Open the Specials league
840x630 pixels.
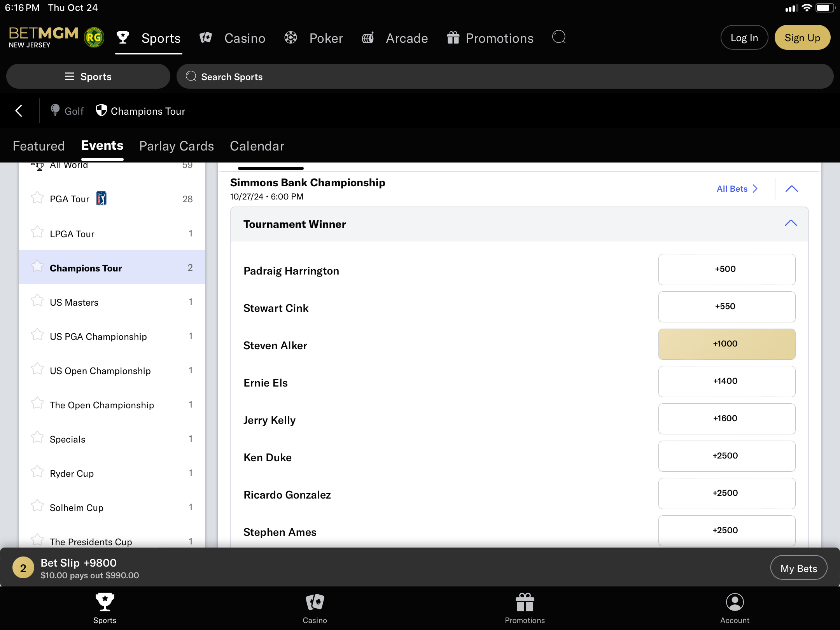click(x=112, y=439)
